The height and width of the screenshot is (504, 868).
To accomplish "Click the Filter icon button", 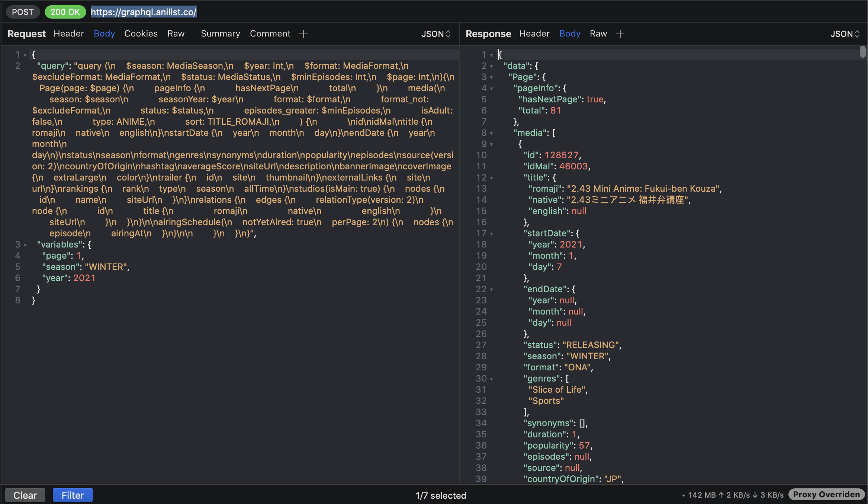I will [x=72, y=495].
